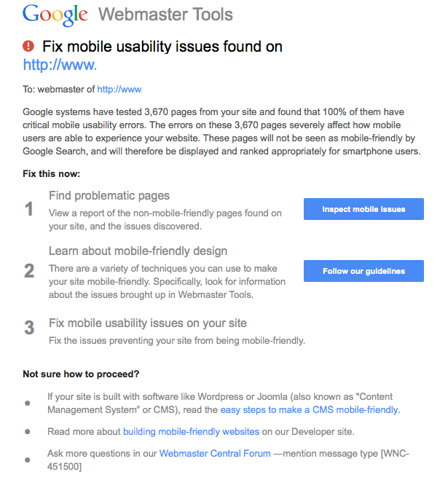
Task: Click the Fix mobile usability issues on your site heading
Action: (148, 323)
